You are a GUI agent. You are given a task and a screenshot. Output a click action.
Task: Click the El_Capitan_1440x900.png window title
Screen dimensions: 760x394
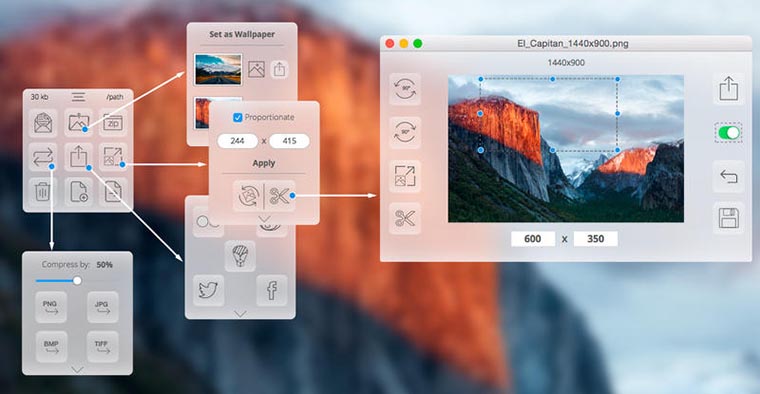tap(573, 44)
